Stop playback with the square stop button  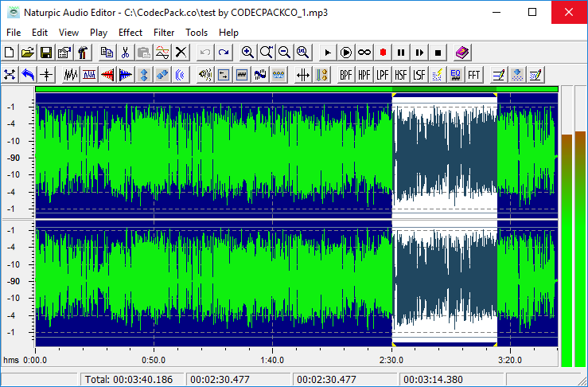point(438,53)
